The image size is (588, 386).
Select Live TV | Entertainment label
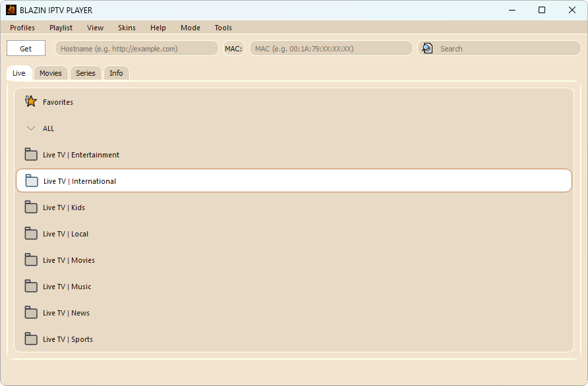coord(81,155)
